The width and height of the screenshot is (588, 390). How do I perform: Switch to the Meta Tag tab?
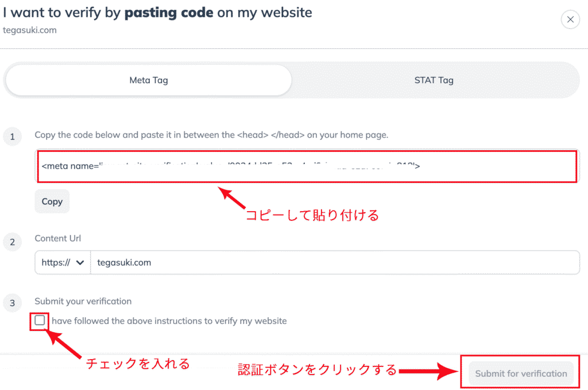(148, 80)
